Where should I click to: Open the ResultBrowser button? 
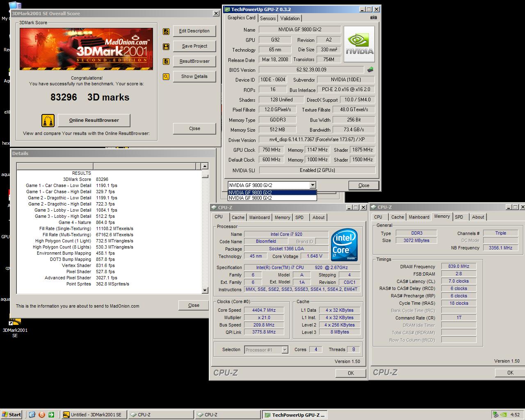[194, 61]
